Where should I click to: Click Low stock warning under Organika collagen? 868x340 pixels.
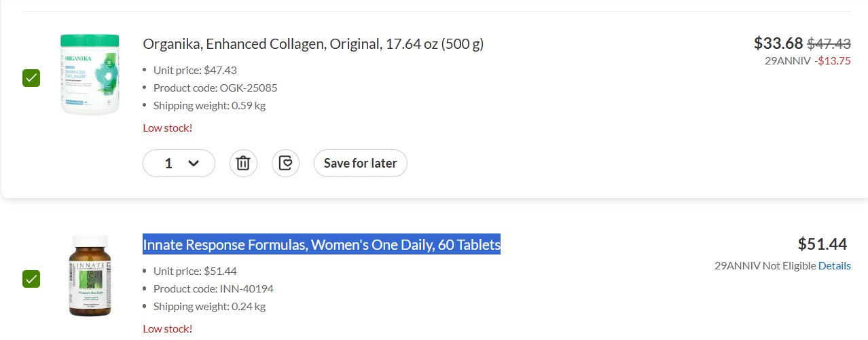click(168, 128)
